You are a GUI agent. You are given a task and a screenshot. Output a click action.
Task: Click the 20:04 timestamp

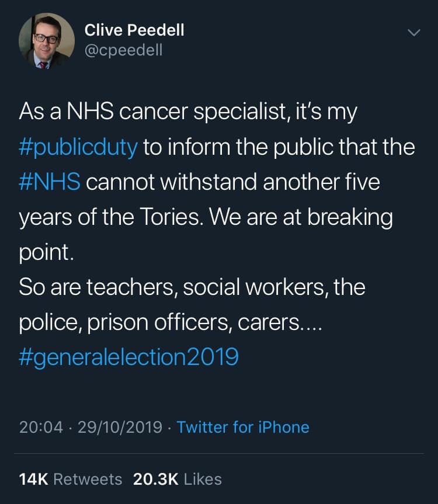[x=41, y=427]
